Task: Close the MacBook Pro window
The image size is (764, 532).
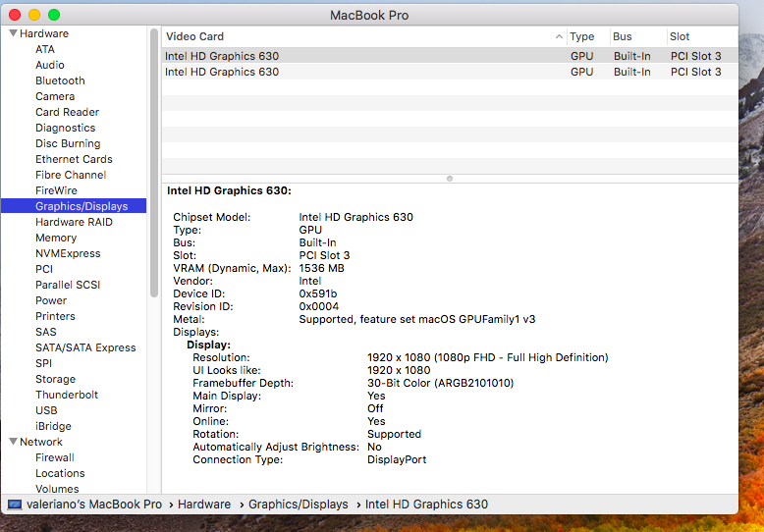Action: coord(15,15)
